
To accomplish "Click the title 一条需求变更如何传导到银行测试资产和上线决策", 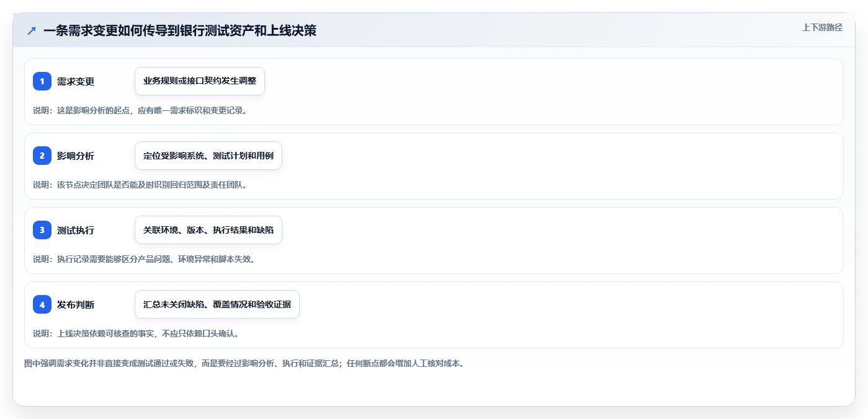I will 180,30.
